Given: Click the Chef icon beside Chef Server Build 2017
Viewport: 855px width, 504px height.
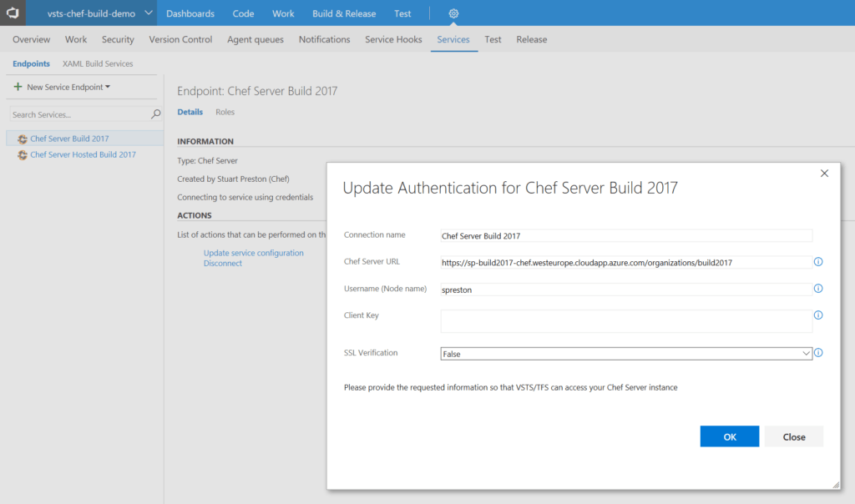Looking at the screenshot, I should click(x=23, y=138).
